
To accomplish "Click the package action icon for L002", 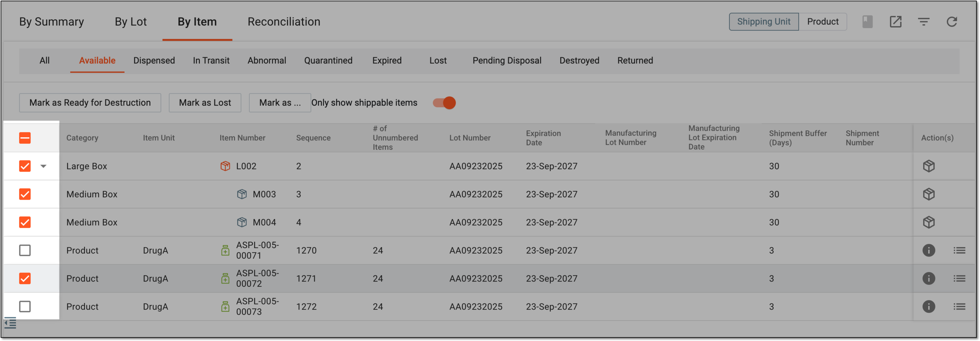I will pos(929,166).
